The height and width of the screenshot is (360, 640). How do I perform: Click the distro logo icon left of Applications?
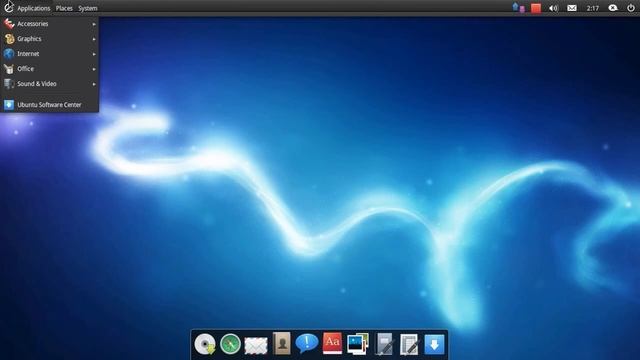coord(9,7)
